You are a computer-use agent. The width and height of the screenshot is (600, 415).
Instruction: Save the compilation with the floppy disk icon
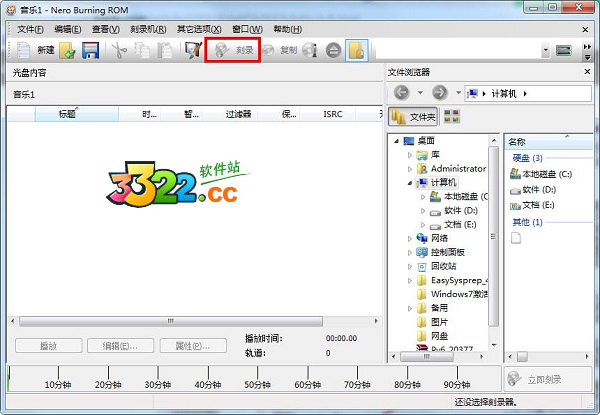click(x=90, y=50)
